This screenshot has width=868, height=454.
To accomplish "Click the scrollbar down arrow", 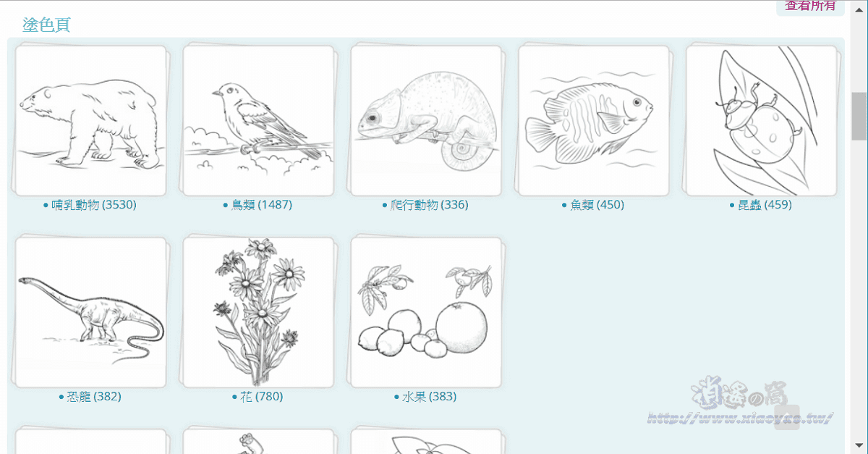I will 859,445.
